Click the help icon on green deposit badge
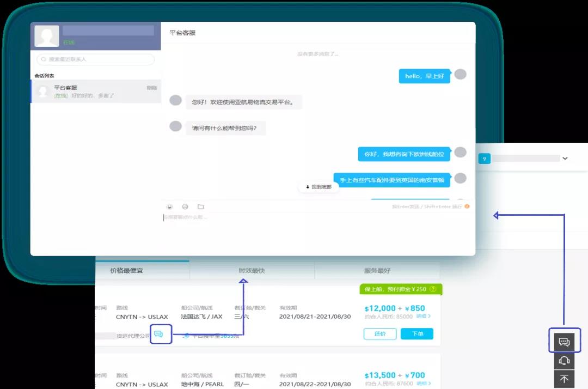588x389 pixels. click(x=433, y=289)
